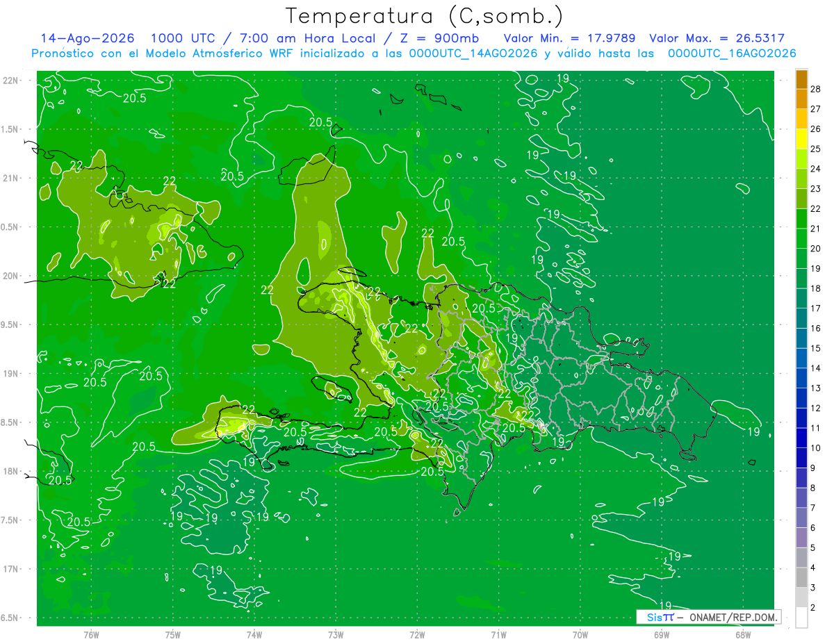This screenshot has width=834, height=644.
Task: Pick the gray swatch between 3 and 4
Action: [x=801, y=578]
